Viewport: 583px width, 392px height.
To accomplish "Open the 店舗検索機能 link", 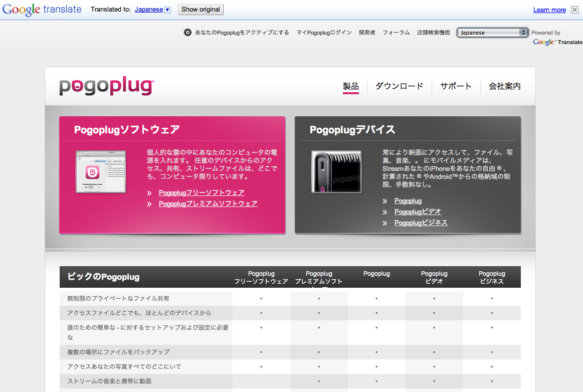I will click(434, 33).
